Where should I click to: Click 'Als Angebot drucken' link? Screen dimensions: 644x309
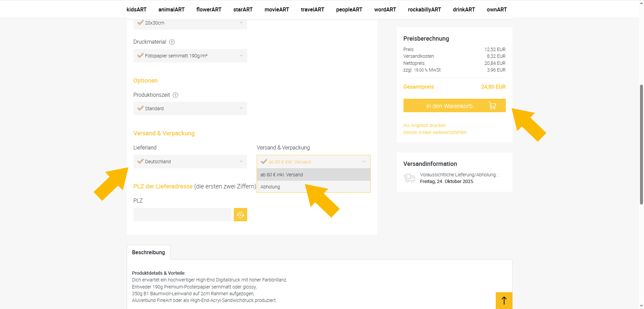[424, 125]
